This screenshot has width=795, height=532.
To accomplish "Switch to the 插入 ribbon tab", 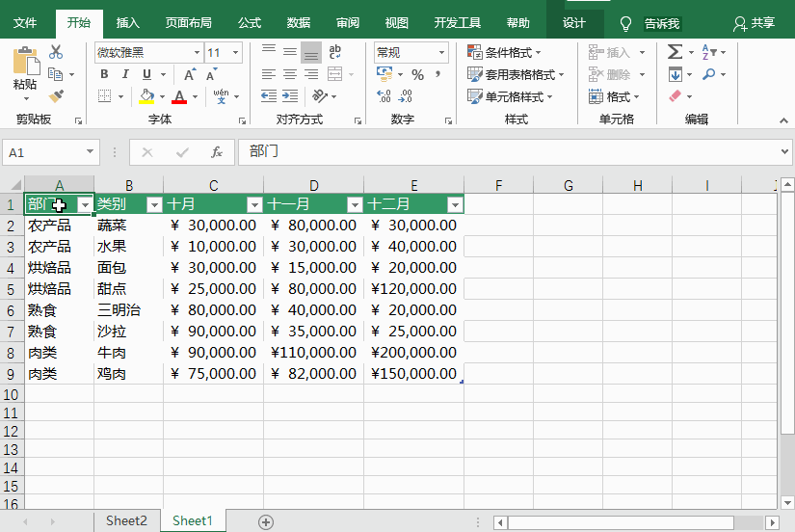I will [127, 23].
